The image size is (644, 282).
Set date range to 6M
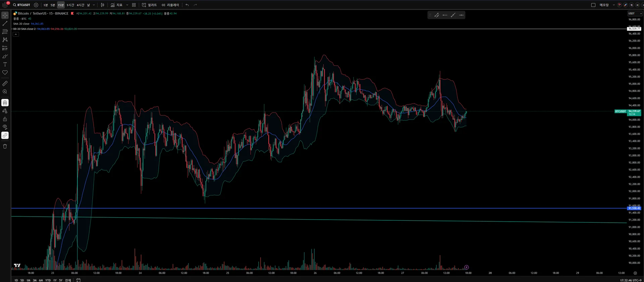[41, 280]
